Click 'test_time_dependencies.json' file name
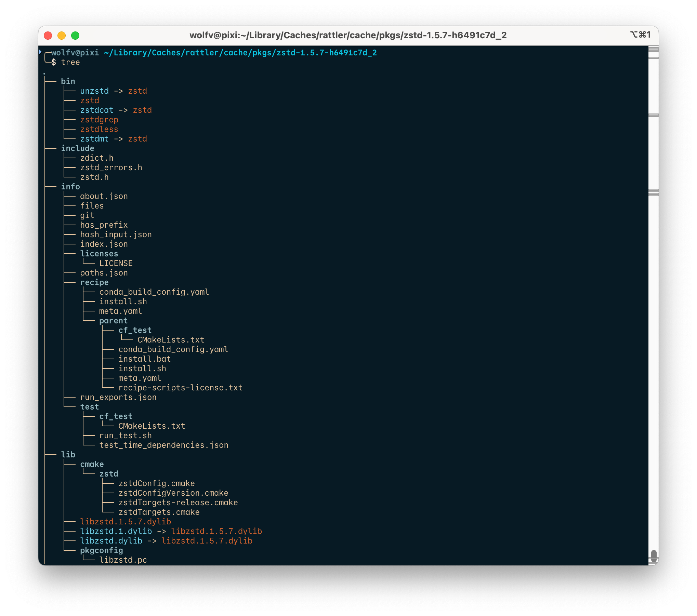 click(163, 445)
